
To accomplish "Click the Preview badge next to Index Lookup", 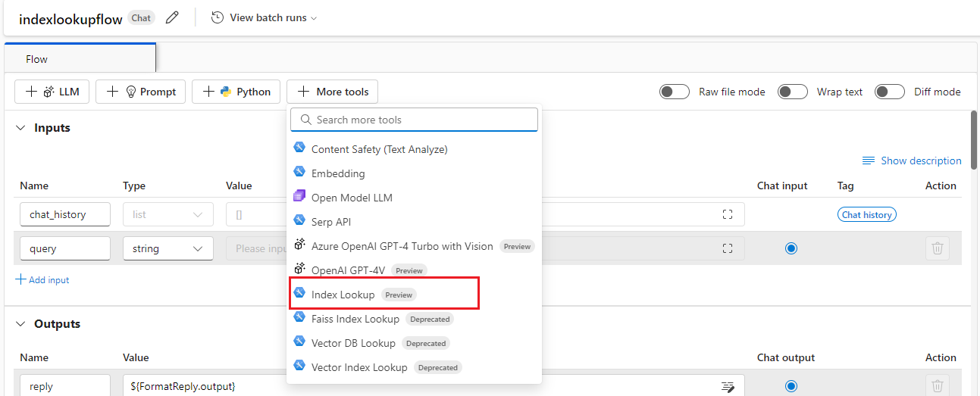I will (399, 295).
